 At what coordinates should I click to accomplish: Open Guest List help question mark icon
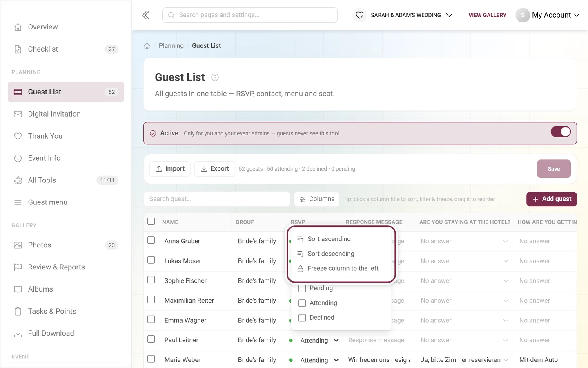(215, 77)
